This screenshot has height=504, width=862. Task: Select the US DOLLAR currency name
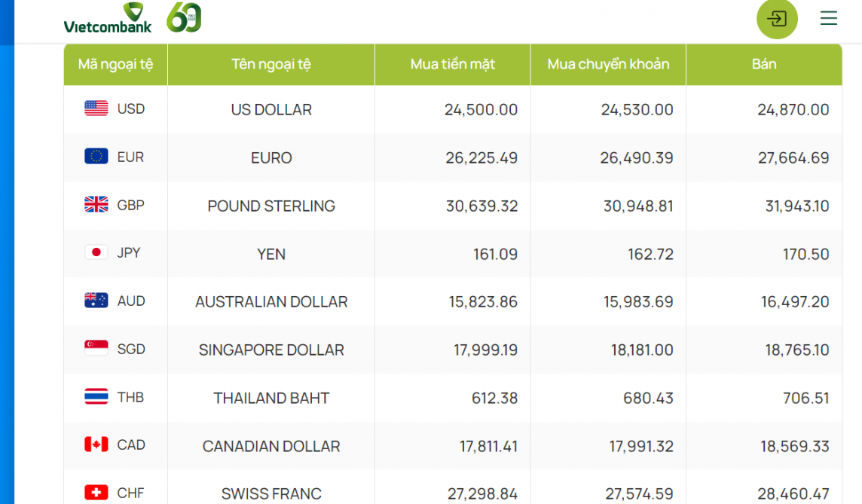pyautogui.click(x=271, y=110)
